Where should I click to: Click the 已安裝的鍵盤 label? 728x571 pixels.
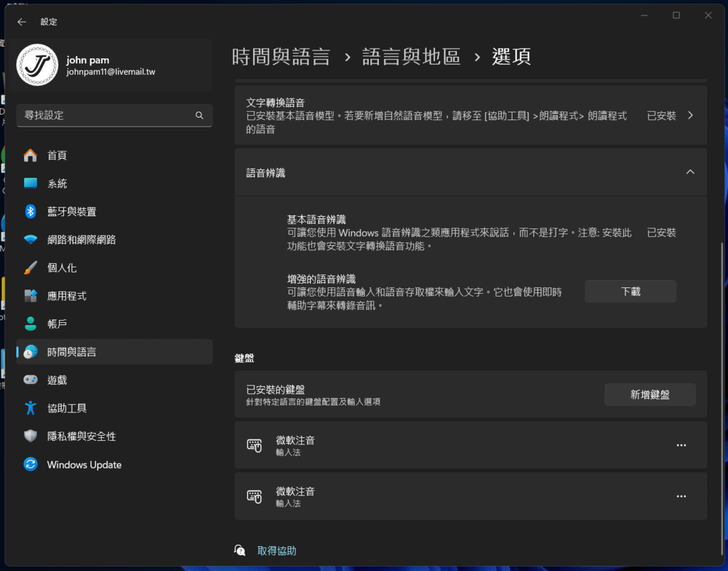click(x=275, y=390)
